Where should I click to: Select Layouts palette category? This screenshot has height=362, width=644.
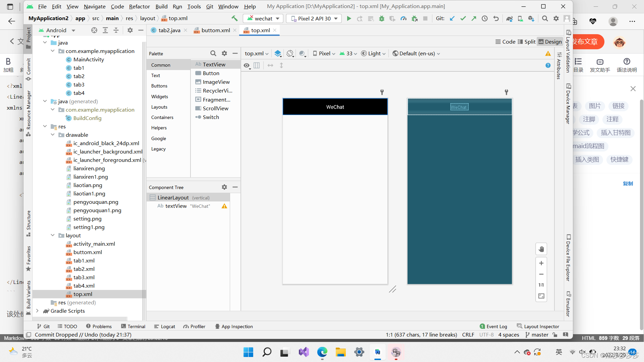point(159,107)
